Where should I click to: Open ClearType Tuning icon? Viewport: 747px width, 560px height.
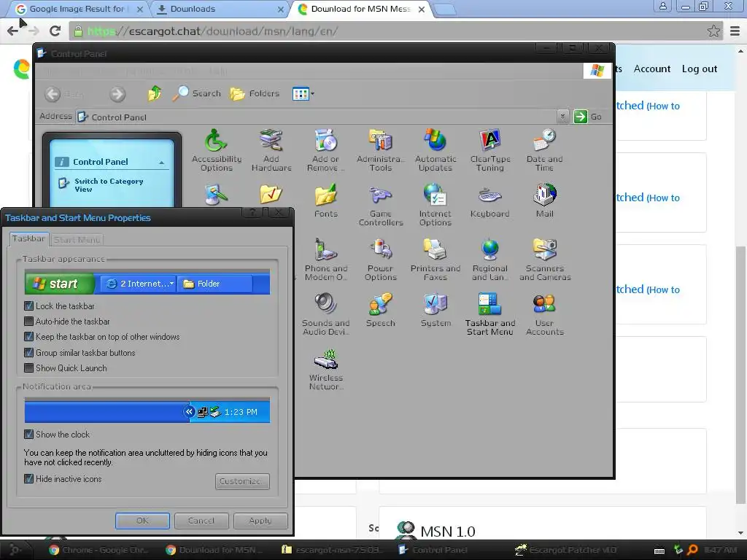pos(490,150)
